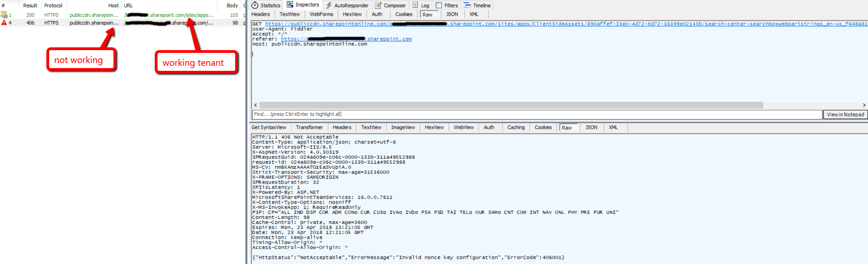Open the response Cookies tab

click(x=543, y=127)
